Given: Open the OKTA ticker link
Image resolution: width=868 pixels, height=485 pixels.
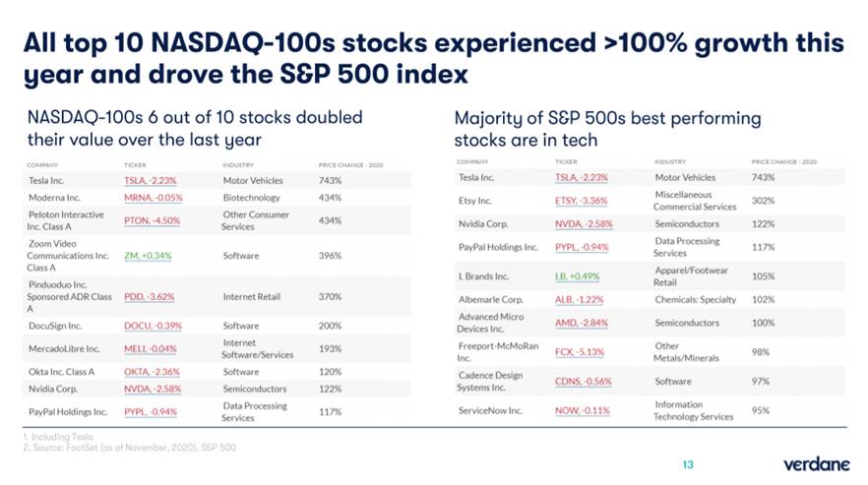Looking at the screenshot, I should (x=152, y=372).
